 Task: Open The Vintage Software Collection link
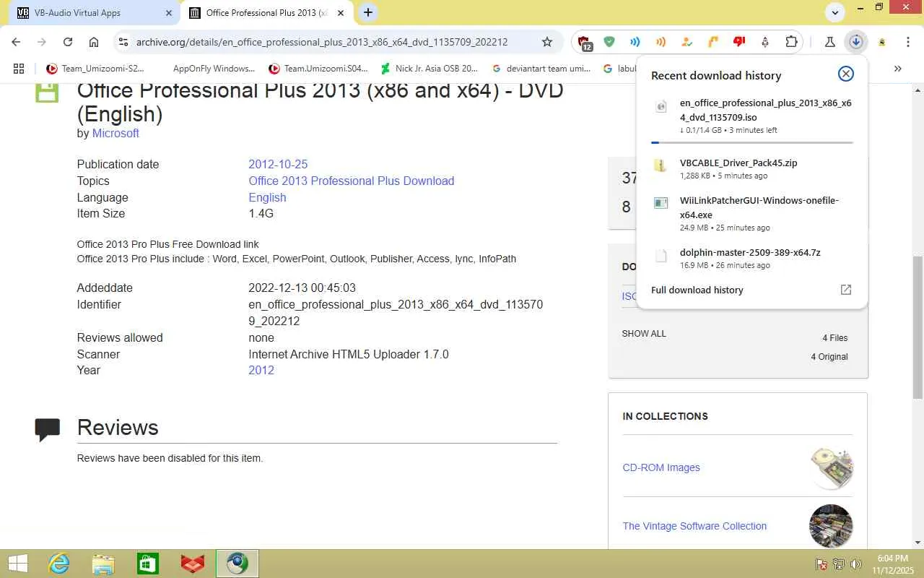pos(694,526)
